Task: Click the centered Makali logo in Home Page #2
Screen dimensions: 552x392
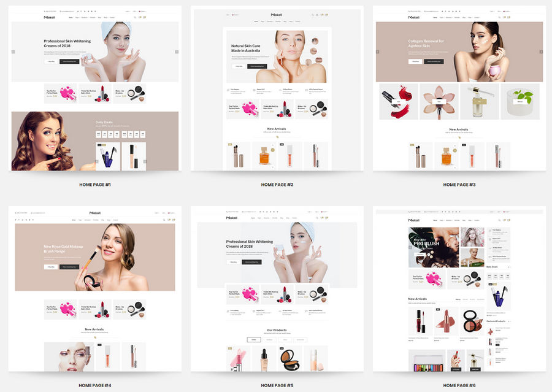Action: [x=277, y=15]
